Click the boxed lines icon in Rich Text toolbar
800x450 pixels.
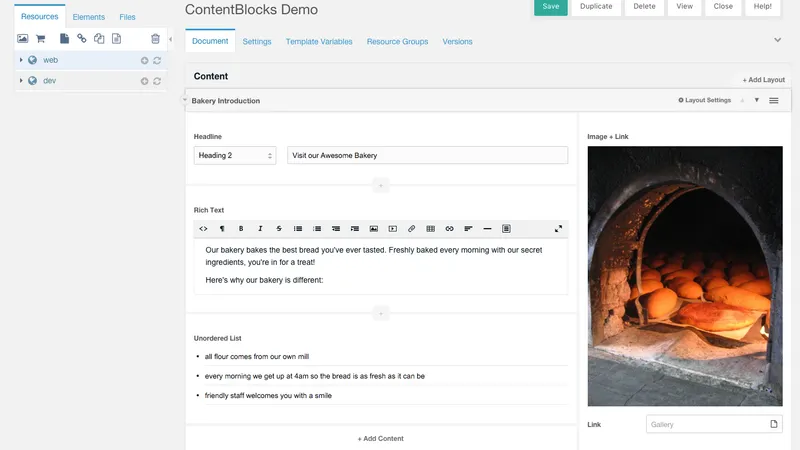point(506,229)
